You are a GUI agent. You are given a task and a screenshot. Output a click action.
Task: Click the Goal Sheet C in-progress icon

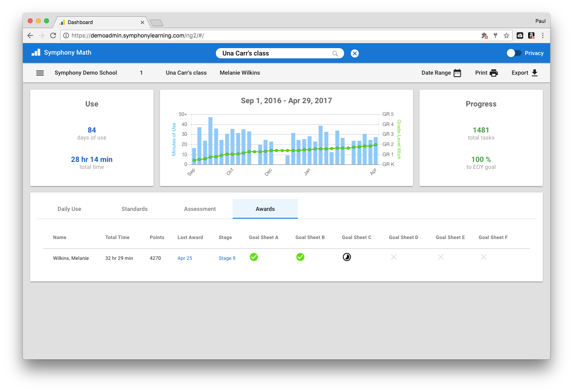tap(347, 257)
